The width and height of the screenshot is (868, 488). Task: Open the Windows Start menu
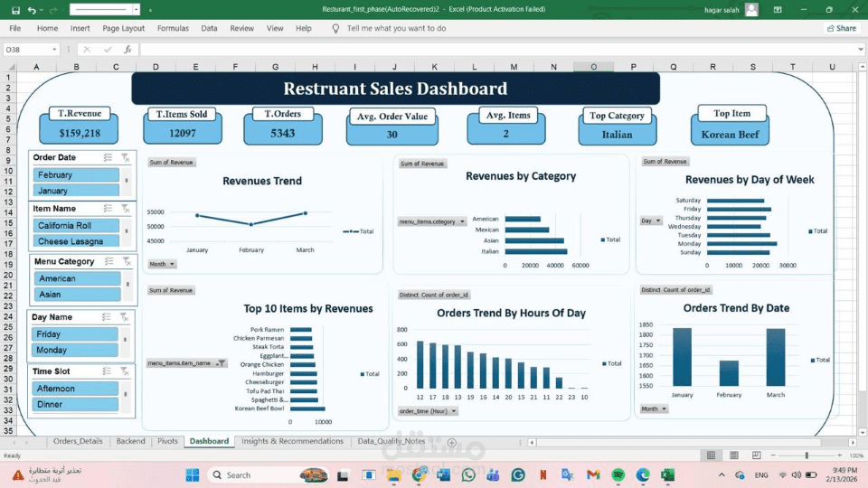tap(192, 474)
